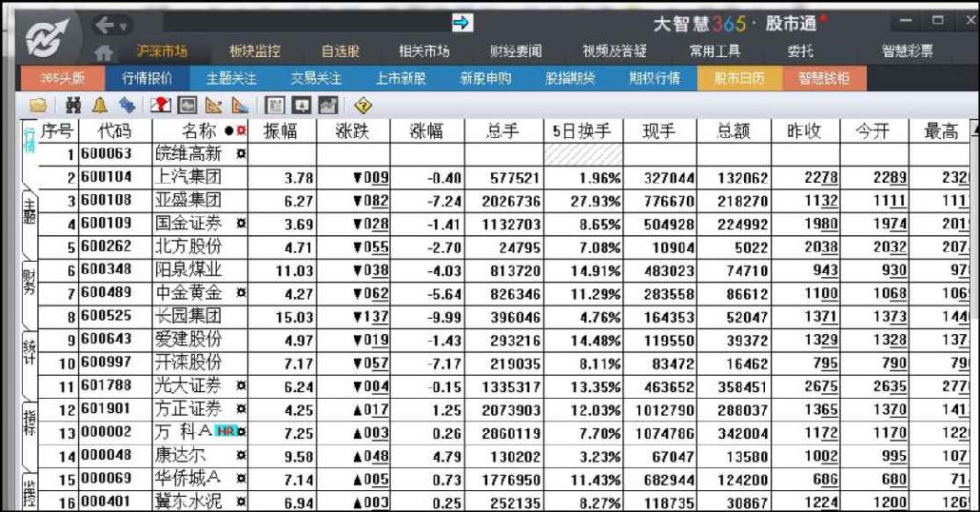Click the HR badge on 万科A

point(225,431)
